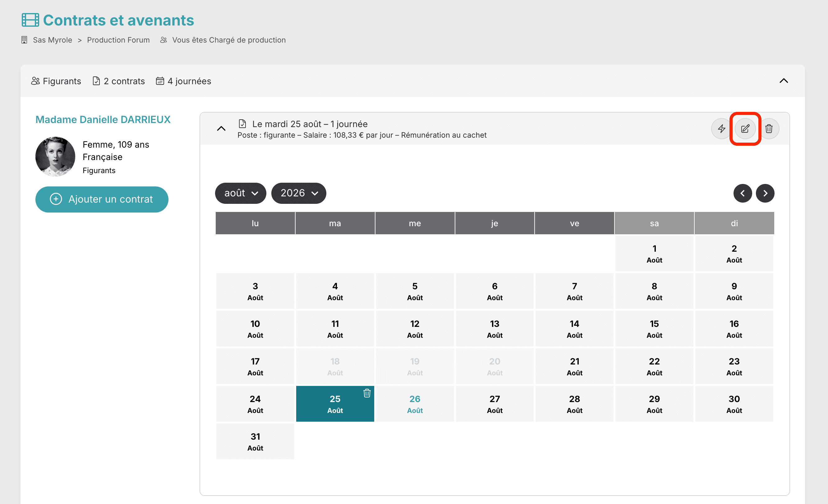This screenshot has width=828, height=504.
Task: Remove day 25 Août using its trash icon
Action: pos(367,393)
